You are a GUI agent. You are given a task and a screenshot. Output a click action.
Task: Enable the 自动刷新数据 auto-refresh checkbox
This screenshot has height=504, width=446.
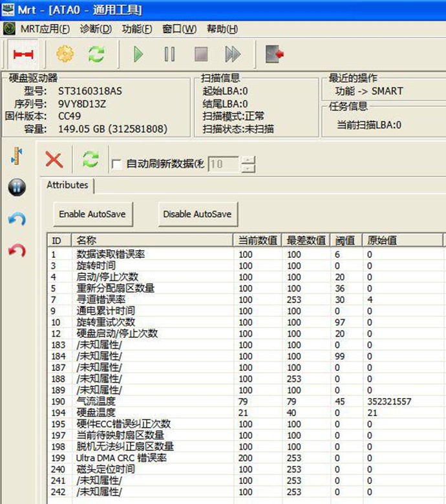[x=117, y=164]
